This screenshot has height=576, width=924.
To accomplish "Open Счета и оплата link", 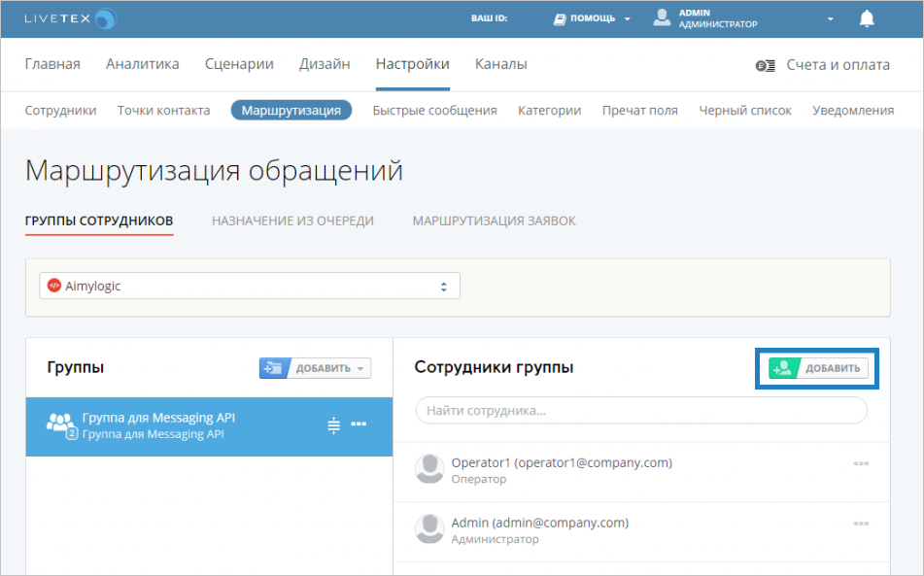I will [822, 65].
